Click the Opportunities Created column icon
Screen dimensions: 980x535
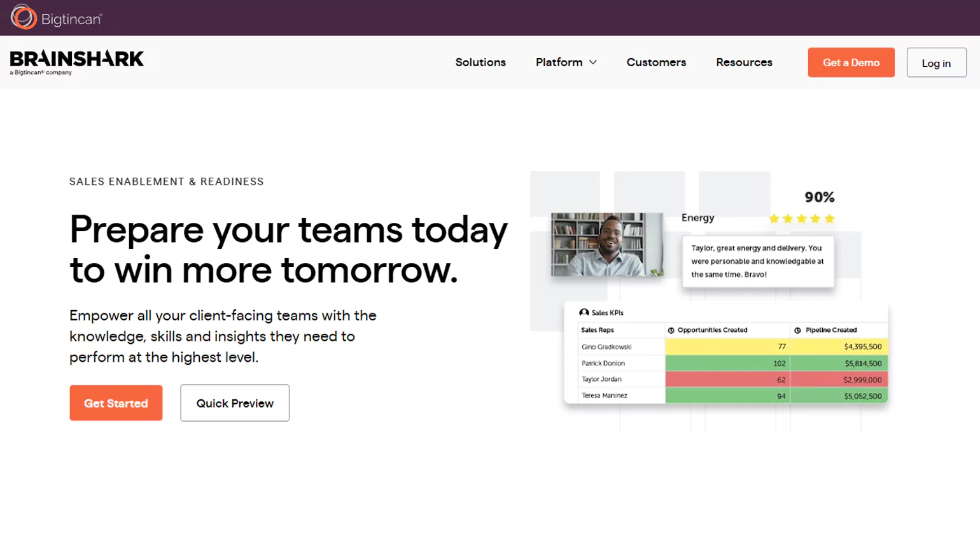[x=671, y=331]
